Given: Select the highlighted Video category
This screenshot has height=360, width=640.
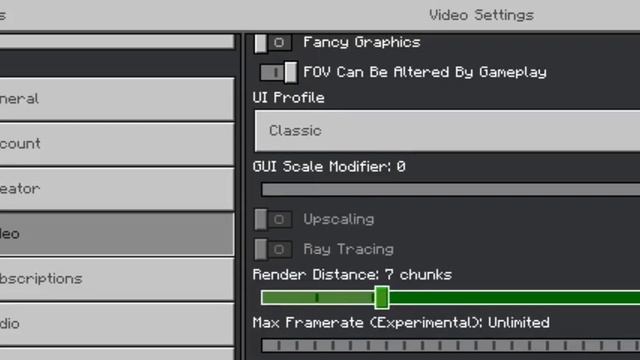Looking at the screenshot, I should pyautogui.click(x=117, y=234).
